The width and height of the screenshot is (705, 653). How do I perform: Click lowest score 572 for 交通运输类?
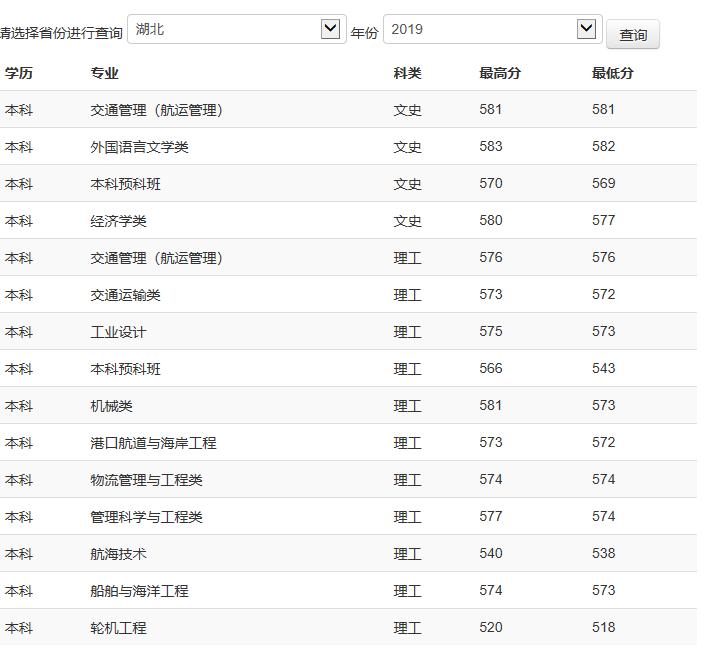click(603, 294)
